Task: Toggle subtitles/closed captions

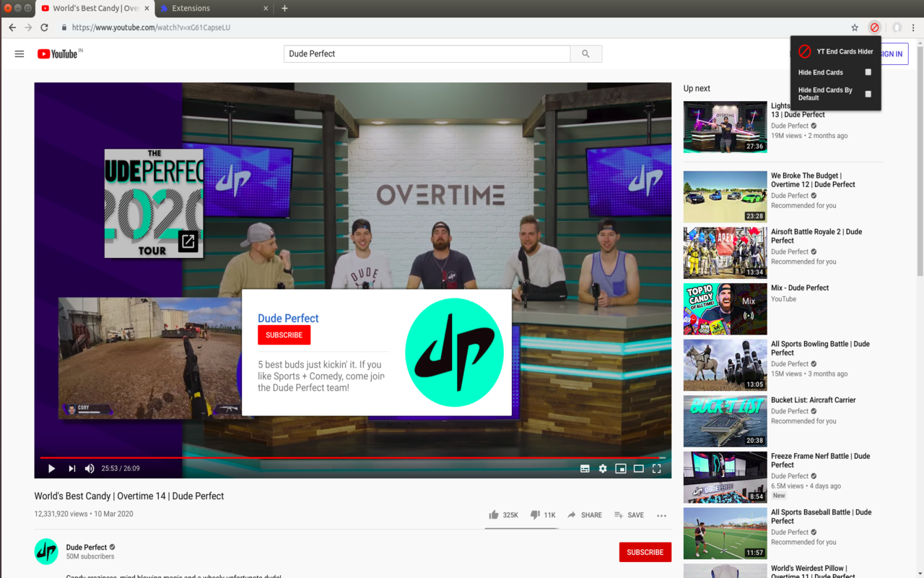Action: pyautogui.click(x=585, y=468)
